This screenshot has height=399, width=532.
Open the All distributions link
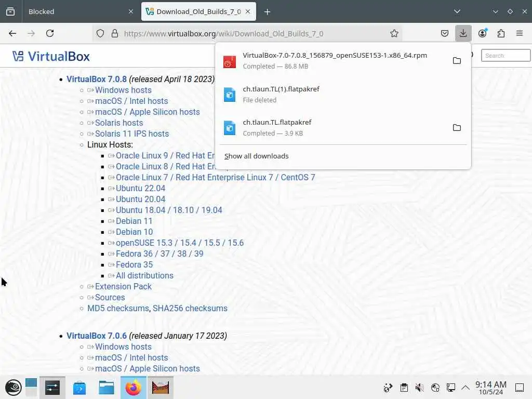tap(144, 275)
